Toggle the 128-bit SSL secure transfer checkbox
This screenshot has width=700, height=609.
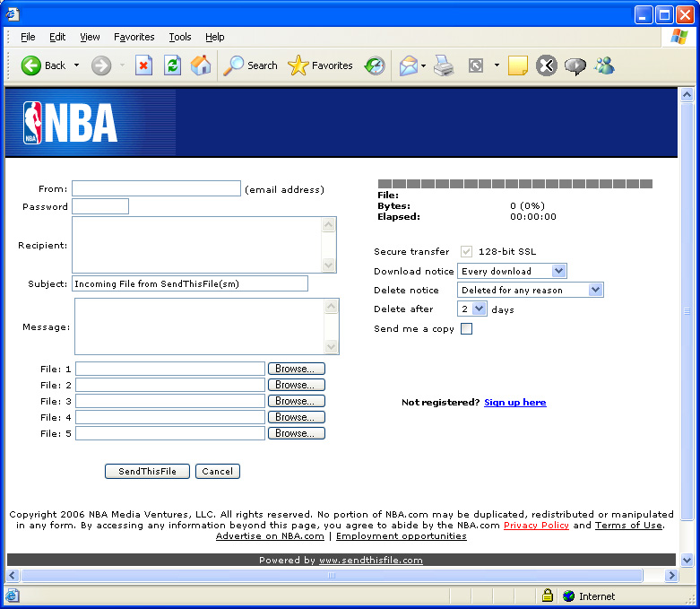pyautogui.click(x=466, y=252)
